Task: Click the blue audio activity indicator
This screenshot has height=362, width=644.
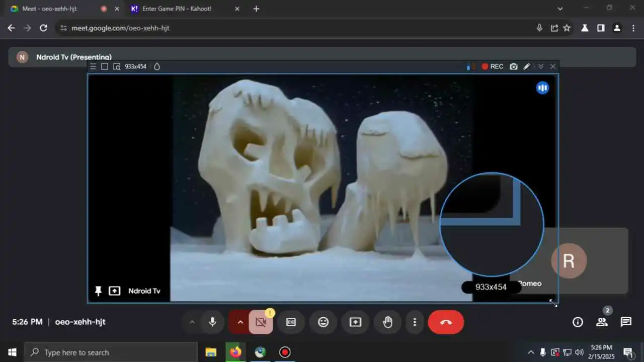Action: (542, 88)
